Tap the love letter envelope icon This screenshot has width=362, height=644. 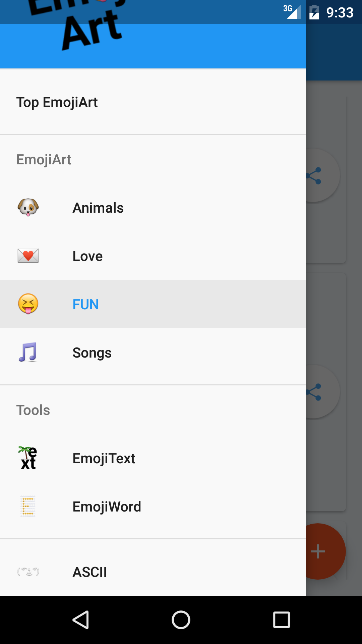coord(28,256)
